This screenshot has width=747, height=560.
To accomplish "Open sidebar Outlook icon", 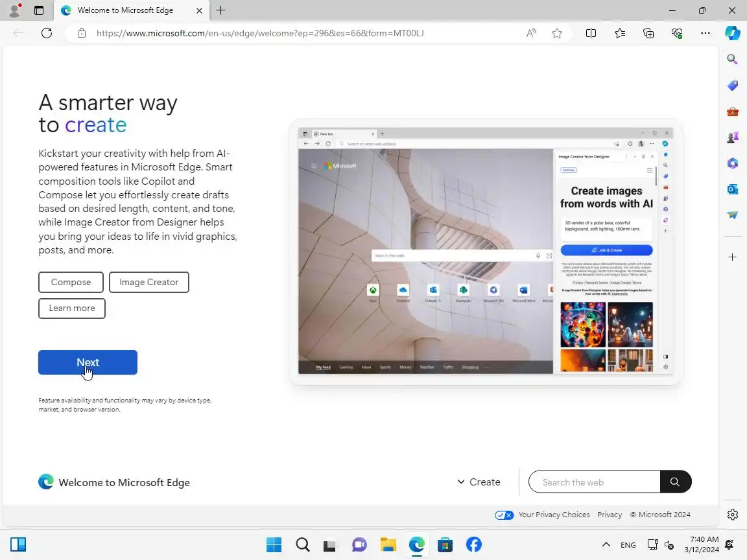I will pyautogui.click(x=732, y=189).
